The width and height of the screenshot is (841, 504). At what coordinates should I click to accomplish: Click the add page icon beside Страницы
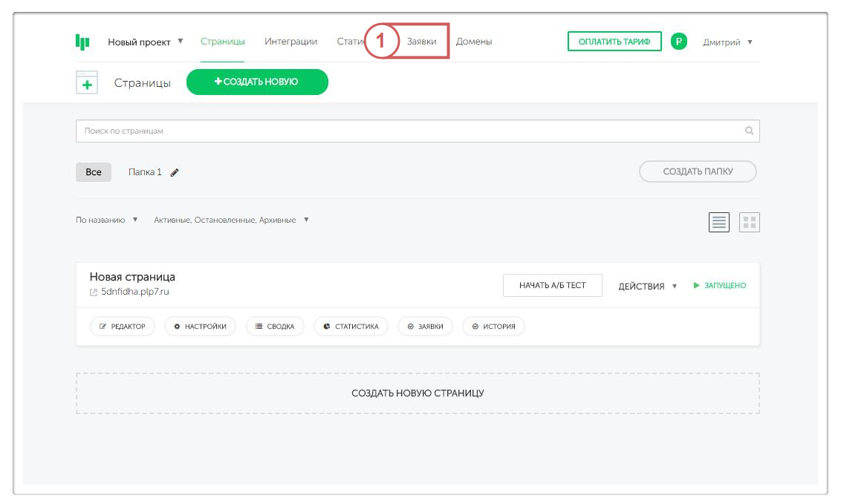pyautogui.click(x=87, y=82)
